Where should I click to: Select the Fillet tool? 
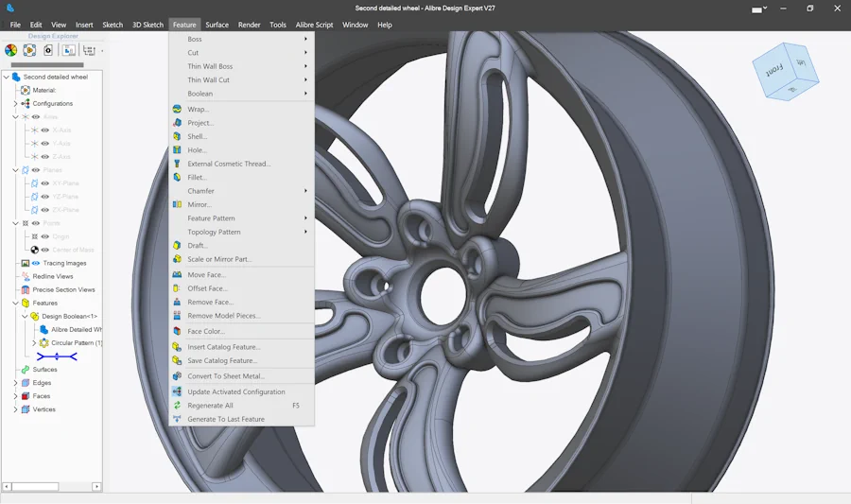click(241, 177)
